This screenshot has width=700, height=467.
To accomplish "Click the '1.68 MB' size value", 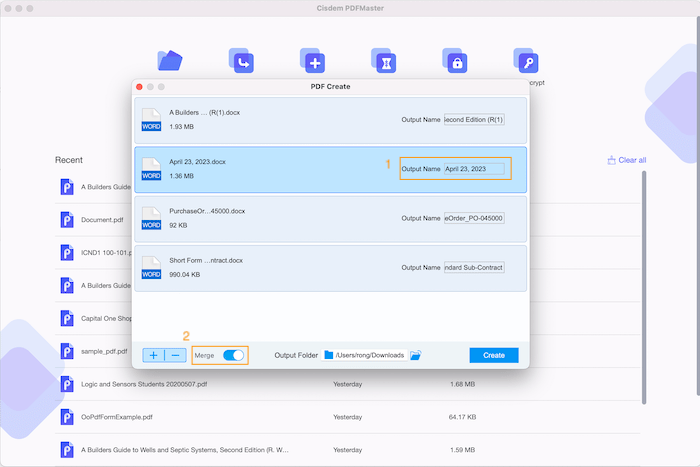I will tap(462, 384).
